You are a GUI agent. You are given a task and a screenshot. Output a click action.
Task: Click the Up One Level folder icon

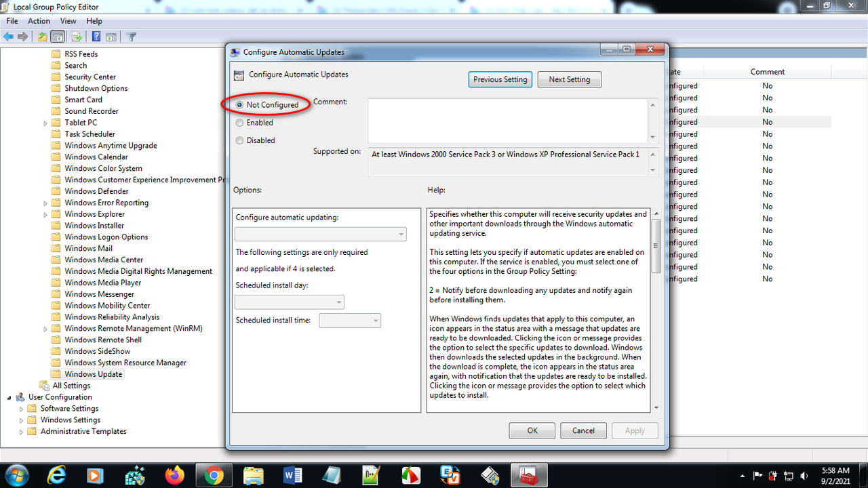(x=43, y=37)
